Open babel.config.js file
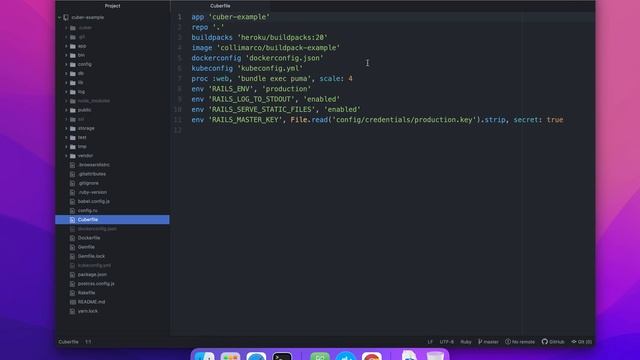 click(93, 201)
